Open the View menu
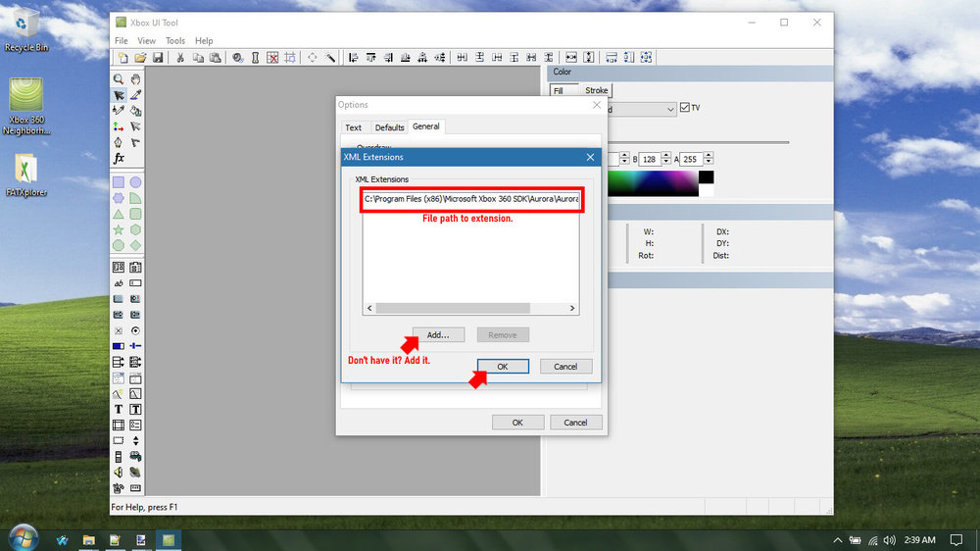 tap(146, 40)
